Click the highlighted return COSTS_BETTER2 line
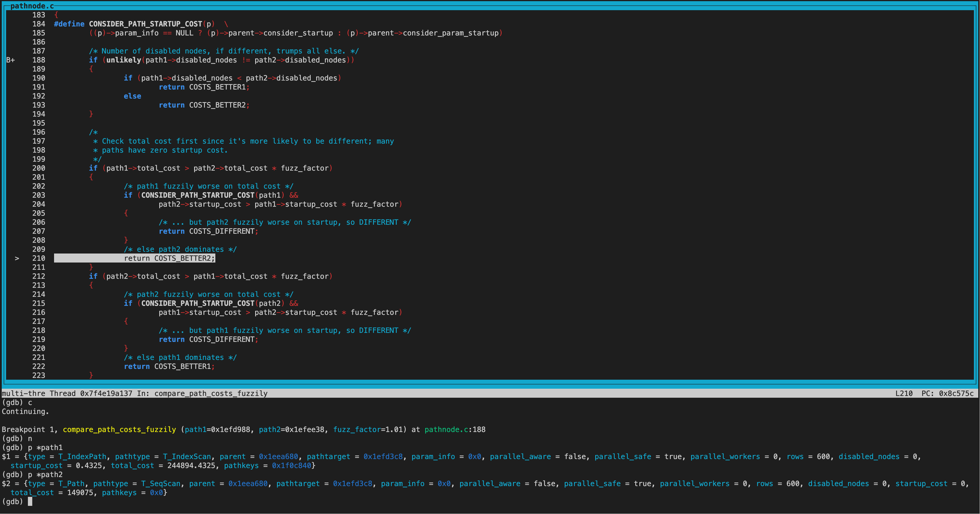 click(169, 258)
